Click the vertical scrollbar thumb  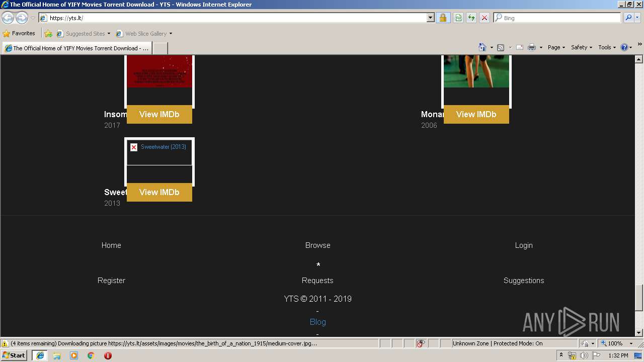click(639, 298)
